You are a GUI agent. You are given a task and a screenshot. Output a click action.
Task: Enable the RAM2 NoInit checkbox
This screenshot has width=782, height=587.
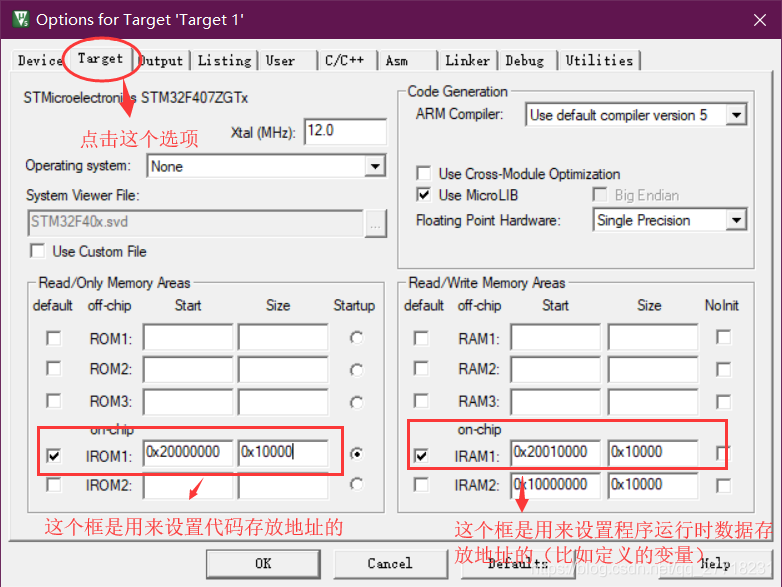(724, 370)
